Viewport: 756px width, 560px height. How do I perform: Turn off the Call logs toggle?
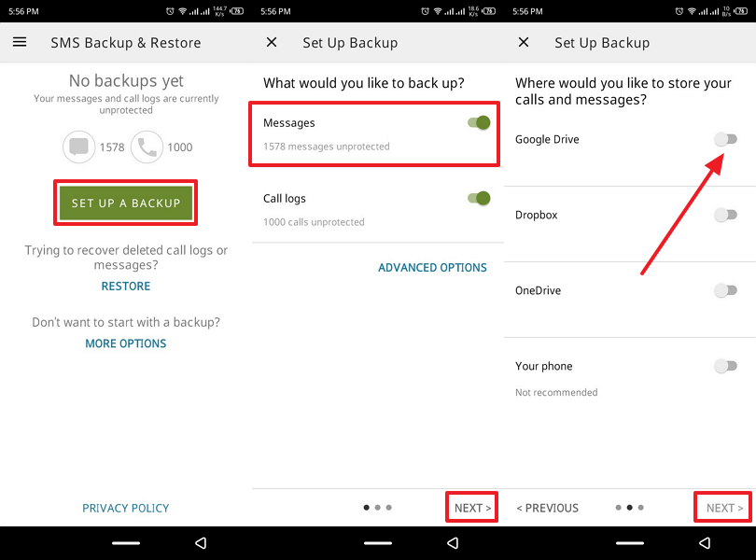tap(479, 198)
